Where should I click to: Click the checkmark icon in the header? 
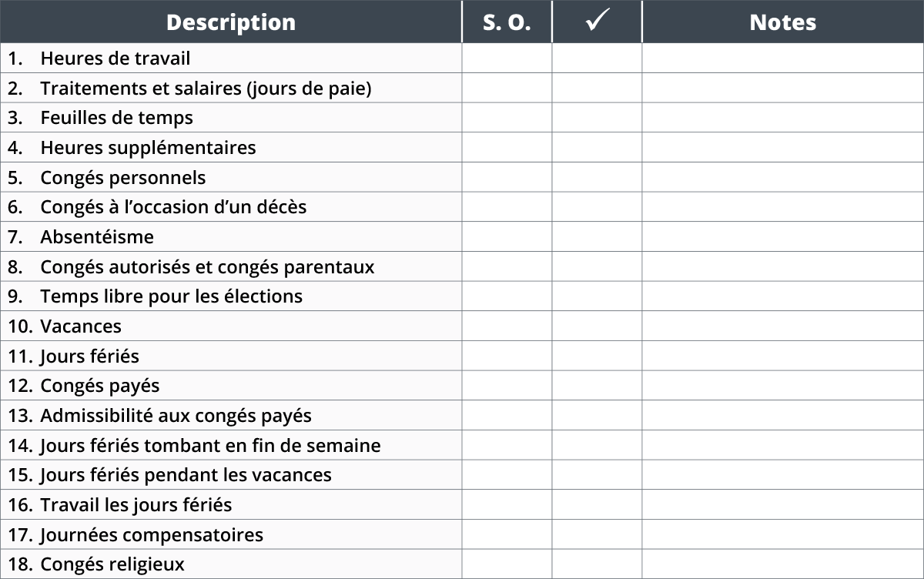(x=597, y=22)
